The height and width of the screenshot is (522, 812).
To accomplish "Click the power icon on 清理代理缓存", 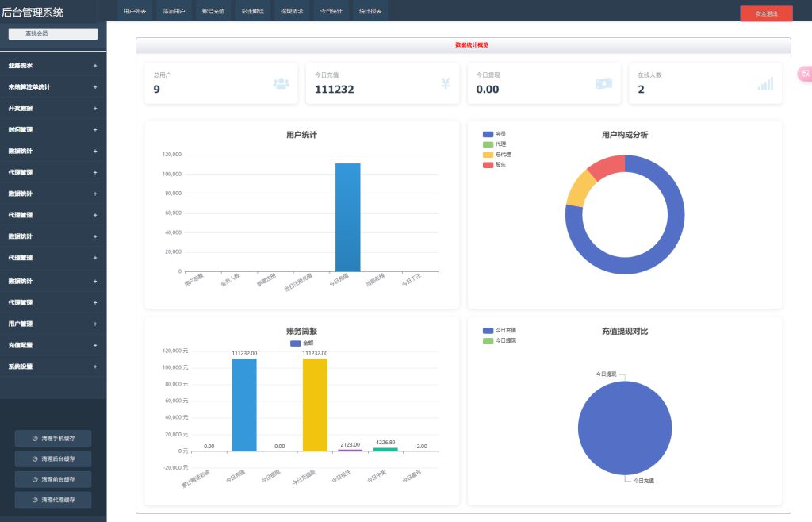I will [35, 500].
